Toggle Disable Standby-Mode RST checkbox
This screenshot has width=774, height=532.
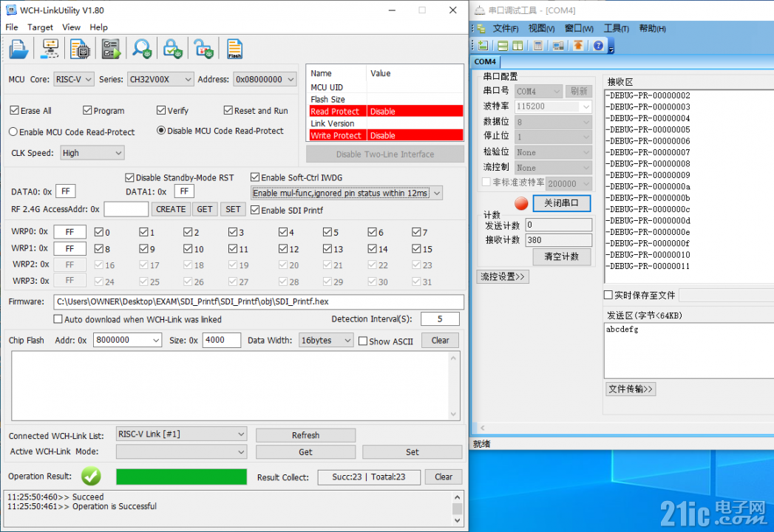pos(130,177)
